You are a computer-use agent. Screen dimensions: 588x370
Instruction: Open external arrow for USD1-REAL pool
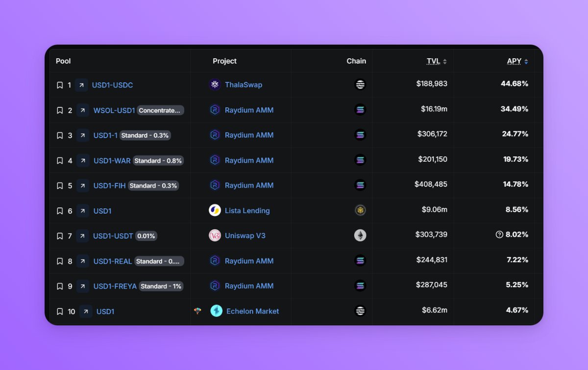tap(83, 261)
